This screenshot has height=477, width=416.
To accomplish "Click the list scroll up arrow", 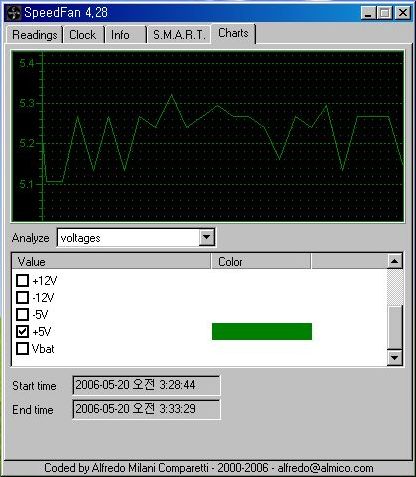I will [395, 261].
